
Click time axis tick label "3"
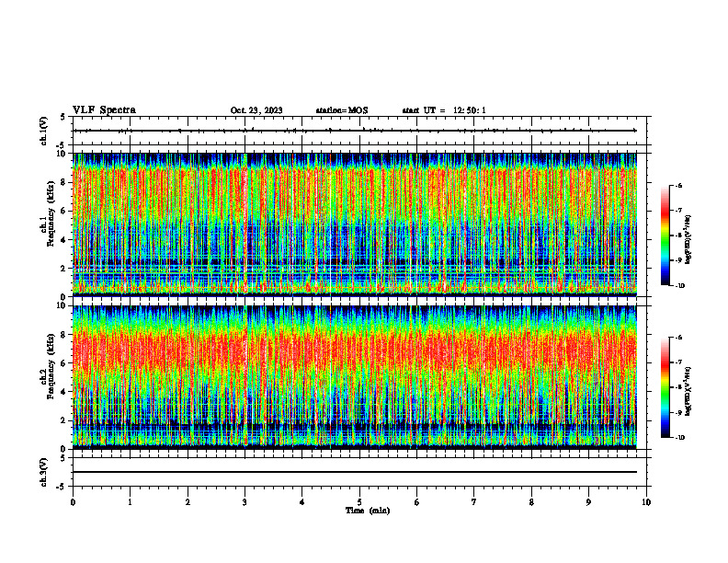tap(245, 502)
